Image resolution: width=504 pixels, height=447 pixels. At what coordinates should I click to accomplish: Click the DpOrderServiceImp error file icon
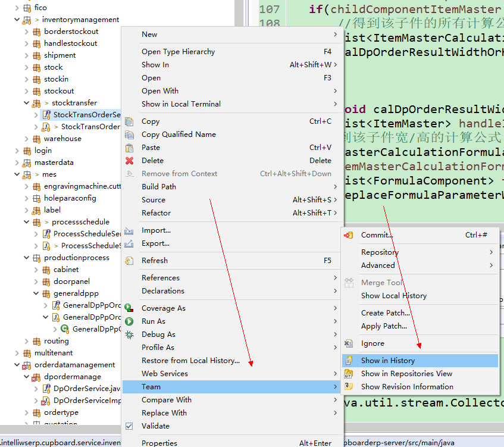(x=46, y=401)
